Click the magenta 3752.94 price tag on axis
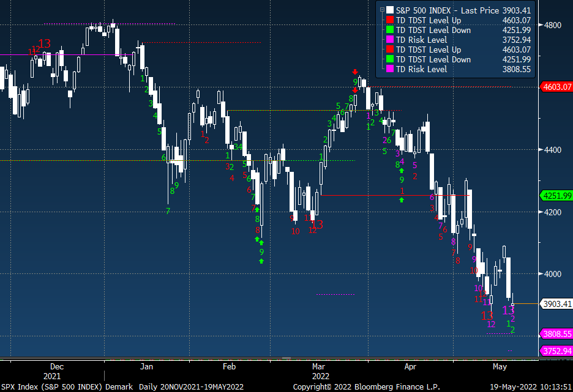The width and height of the screenshot is (573, 392). (x=556, y=351)
